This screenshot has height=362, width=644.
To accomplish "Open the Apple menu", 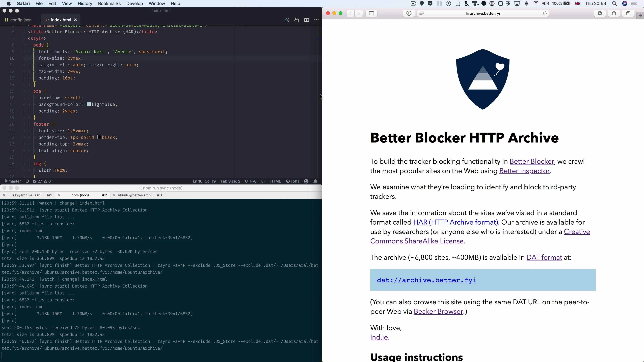I will click(9, 4).
